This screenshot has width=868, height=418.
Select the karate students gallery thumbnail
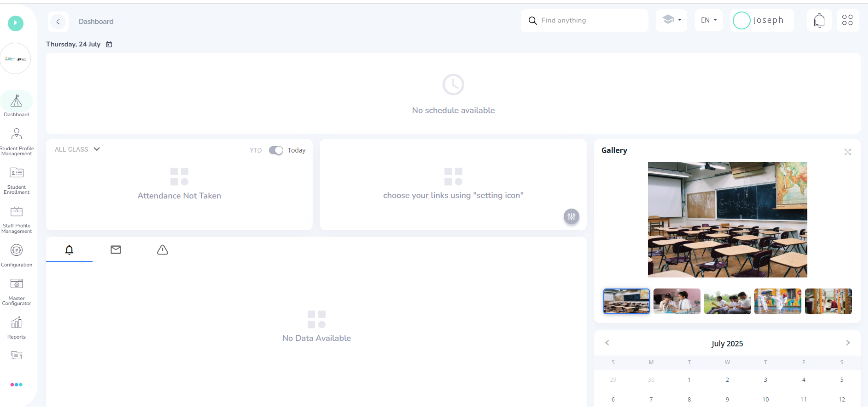coord(777,301)
